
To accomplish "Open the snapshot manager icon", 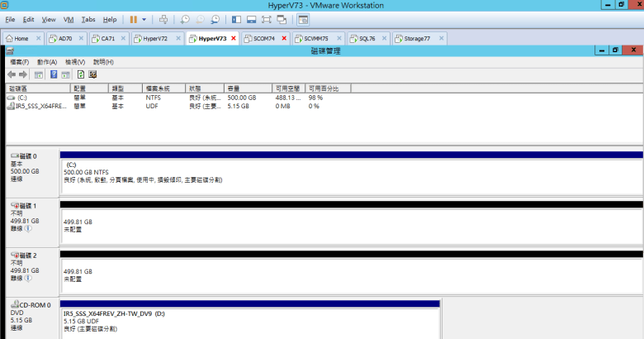I will pyautogui.click(x=215, y=18).
